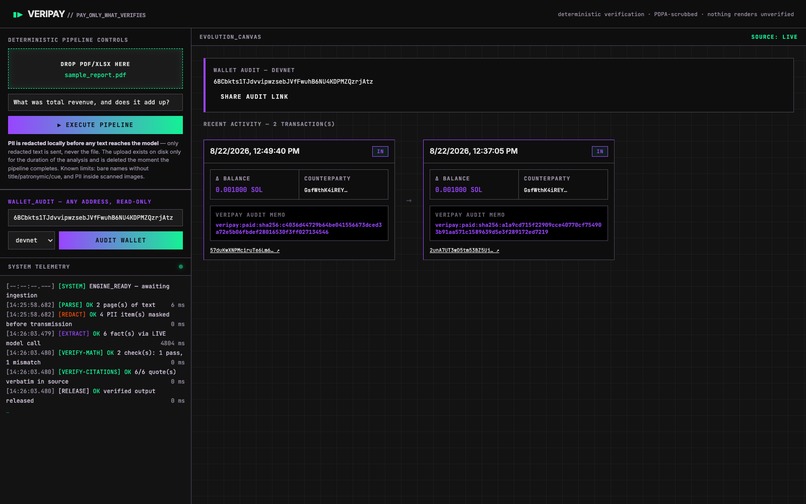Click EVOLUTION_CANVAS panel header
806x504 pixels.
pyautogui.click(x=230, y=37)
